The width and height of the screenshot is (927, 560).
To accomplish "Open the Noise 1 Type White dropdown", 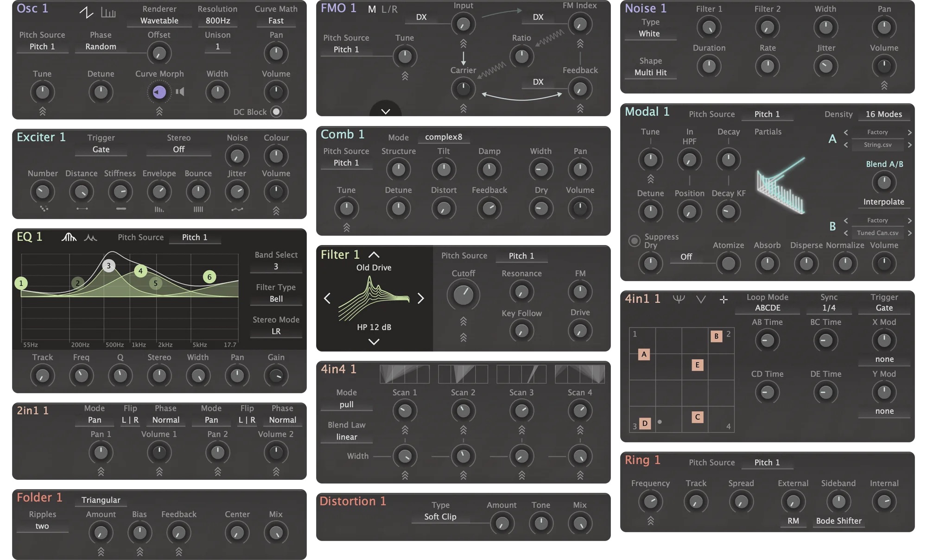I will 649,34.
